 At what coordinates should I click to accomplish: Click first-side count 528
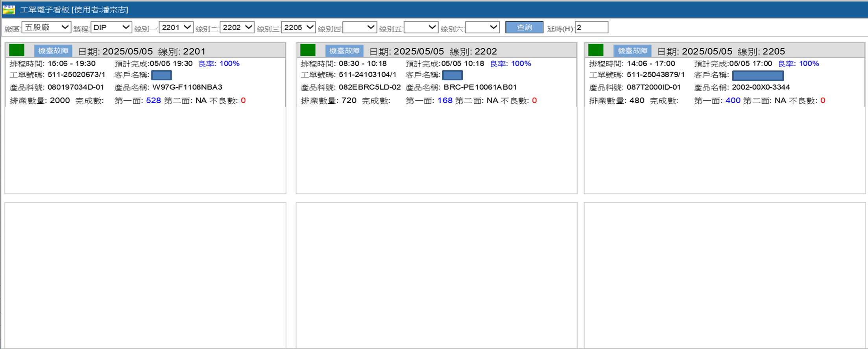coord(153,101)
